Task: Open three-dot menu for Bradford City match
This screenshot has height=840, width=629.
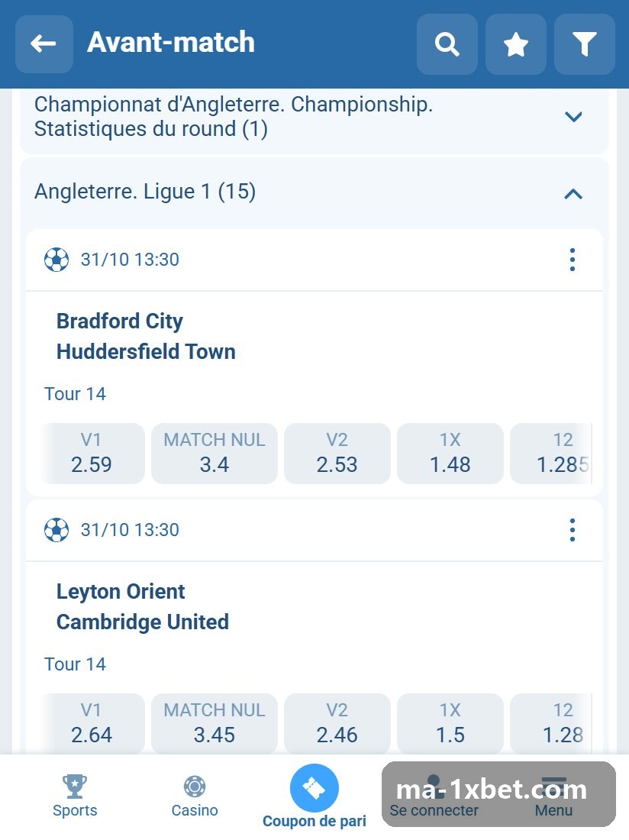Action: pyautogui.click(x=573, y=260)
